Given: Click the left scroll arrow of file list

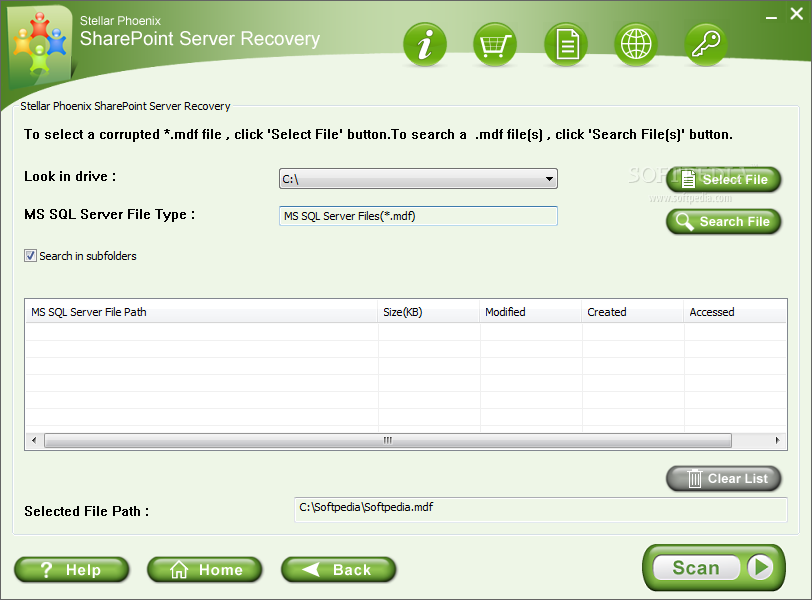Looking at the screenshot, I should coord(34,441).
